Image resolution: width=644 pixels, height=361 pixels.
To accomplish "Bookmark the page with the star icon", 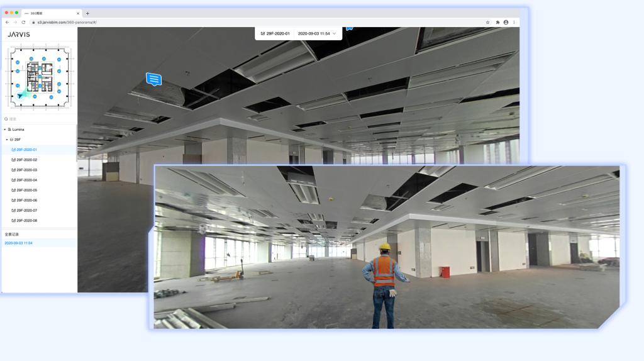I will pos(487,22).
